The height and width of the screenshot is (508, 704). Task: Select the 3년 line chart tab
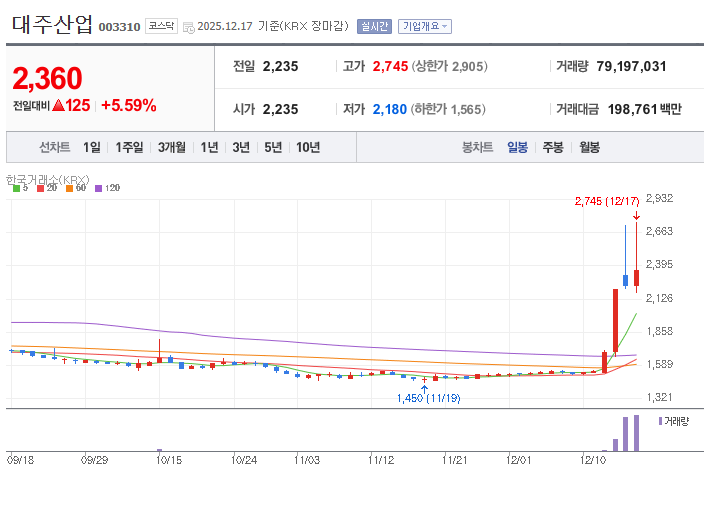241,147
